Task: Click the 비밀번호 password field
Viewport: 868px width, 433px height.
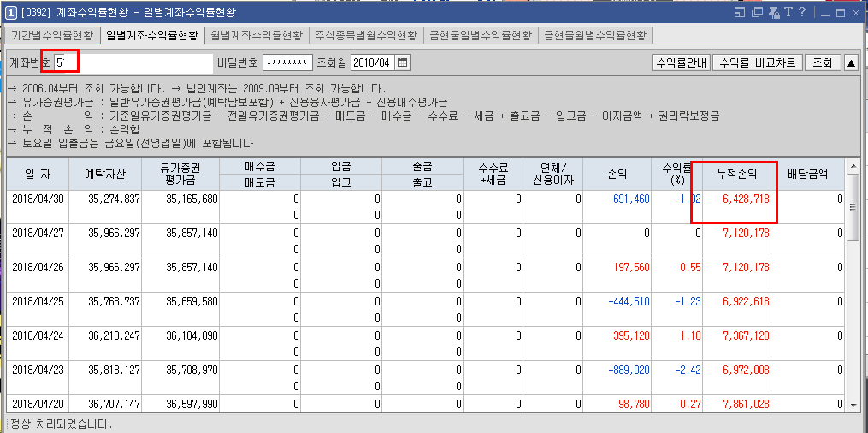Action: point(287,63)
